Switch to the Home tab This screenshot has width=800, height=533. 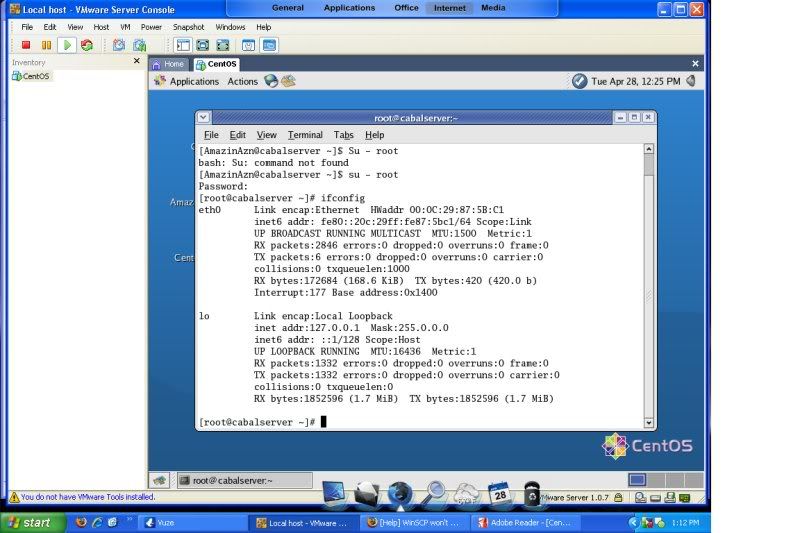click(x=168, y=64)
